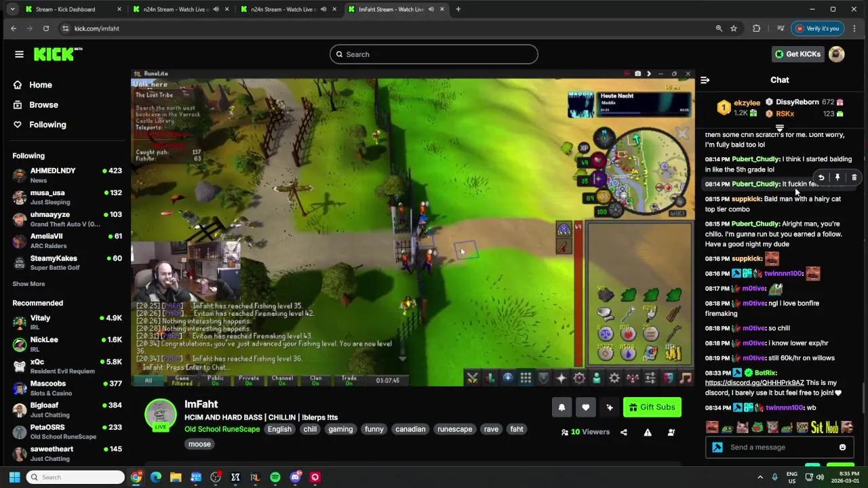The height and width of the screenshot is (488, 868).
Task: Open AHMEDLNDY channel from Following list
Action: (x=66, y=175)
